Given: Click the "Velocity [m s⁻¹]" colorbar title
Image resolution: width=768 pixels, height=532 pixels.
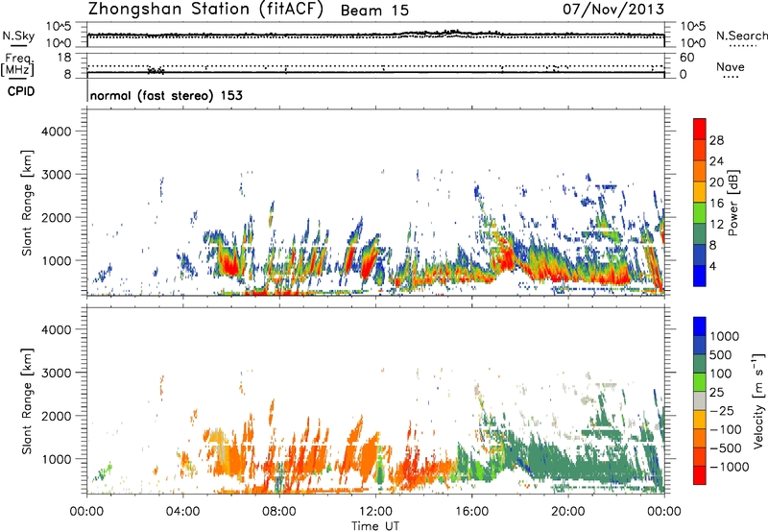Looking at the screenshot, I should pyautogui.click(x=758, y=400).
